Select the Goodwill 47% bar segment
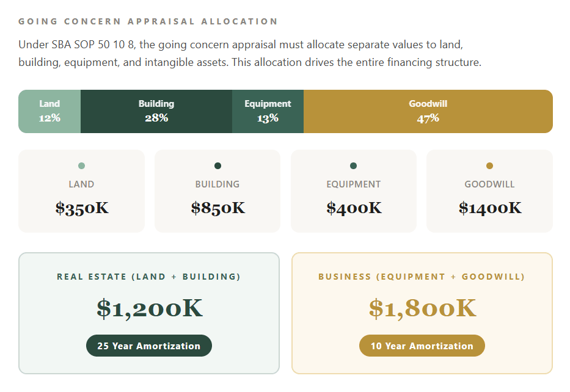Screen dimensions: 570x392 (x=428, y=111)
